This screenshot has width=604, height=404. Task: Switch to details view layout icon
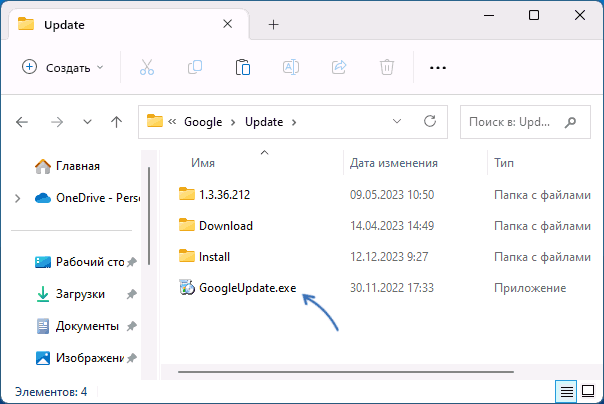point(566,392)
